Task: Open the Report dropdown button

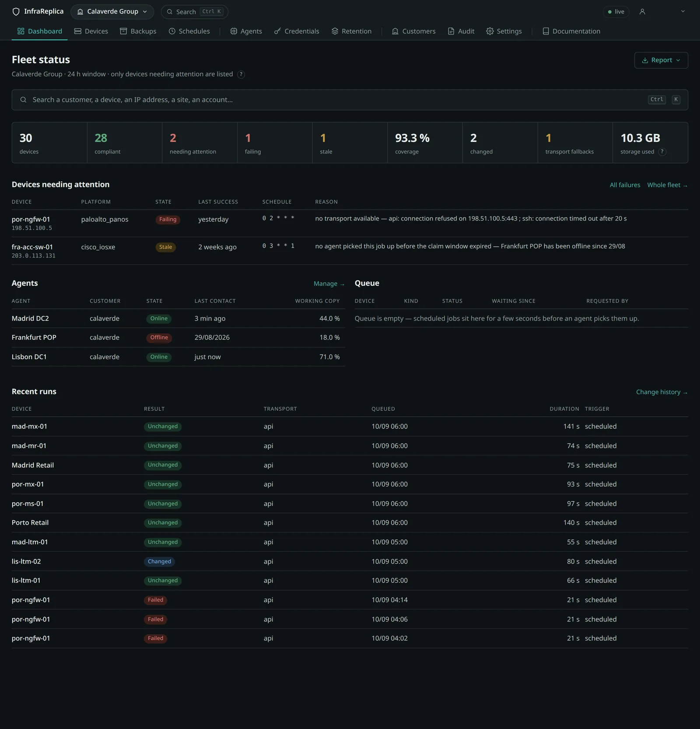Action: pos(661,60)
